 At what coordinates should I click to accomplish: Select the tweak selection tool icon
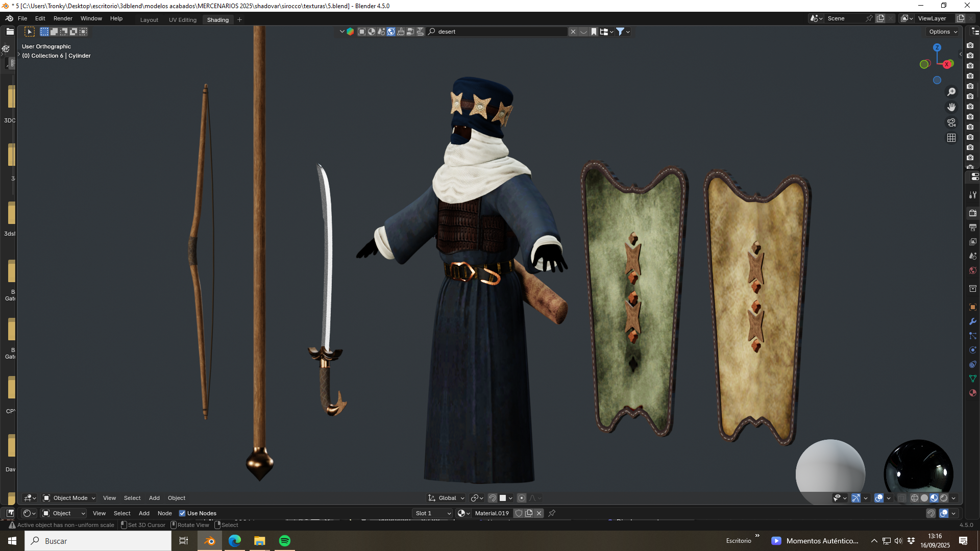pos(30,32)
